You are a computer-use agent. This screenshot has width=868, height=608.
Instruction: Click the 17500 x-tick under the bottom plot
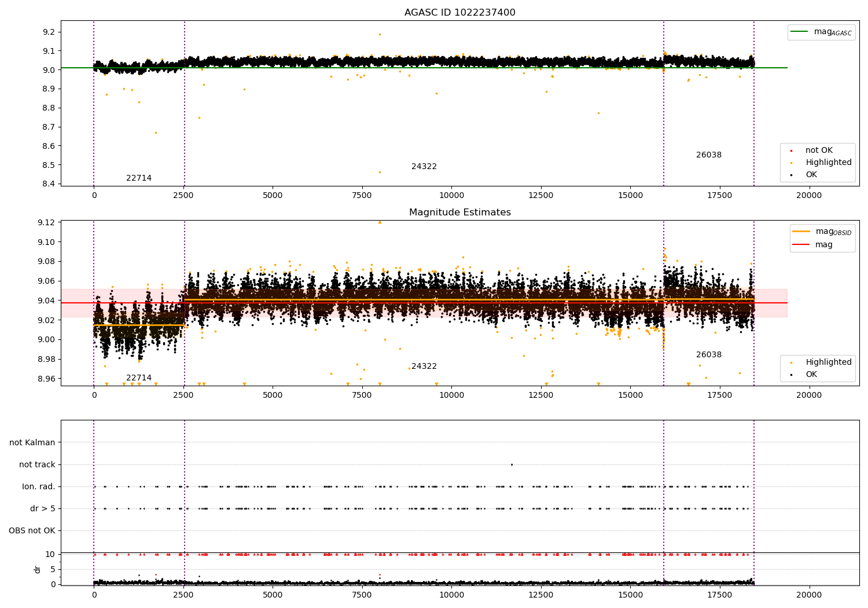(720, 595)
